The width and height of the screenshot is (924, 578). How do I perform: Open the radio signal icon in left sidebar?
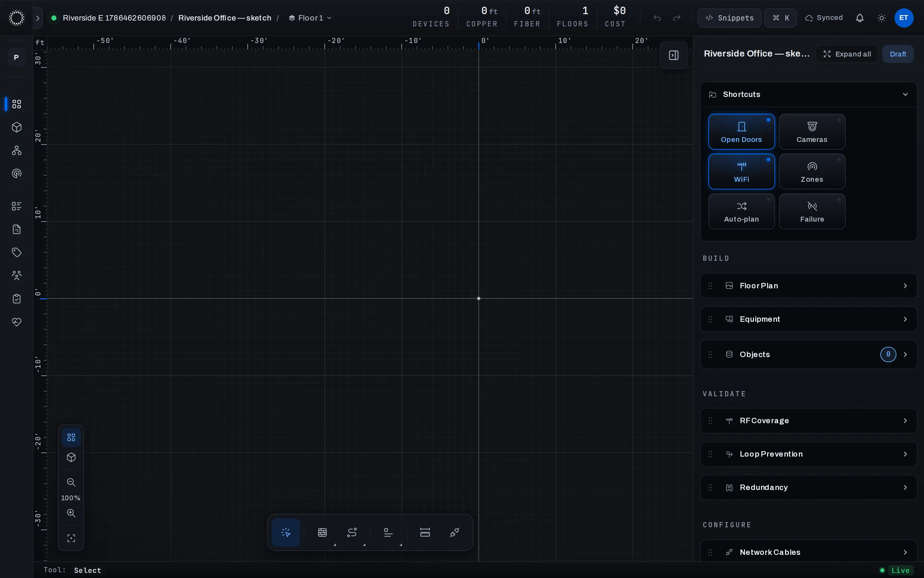coord(16,173)
